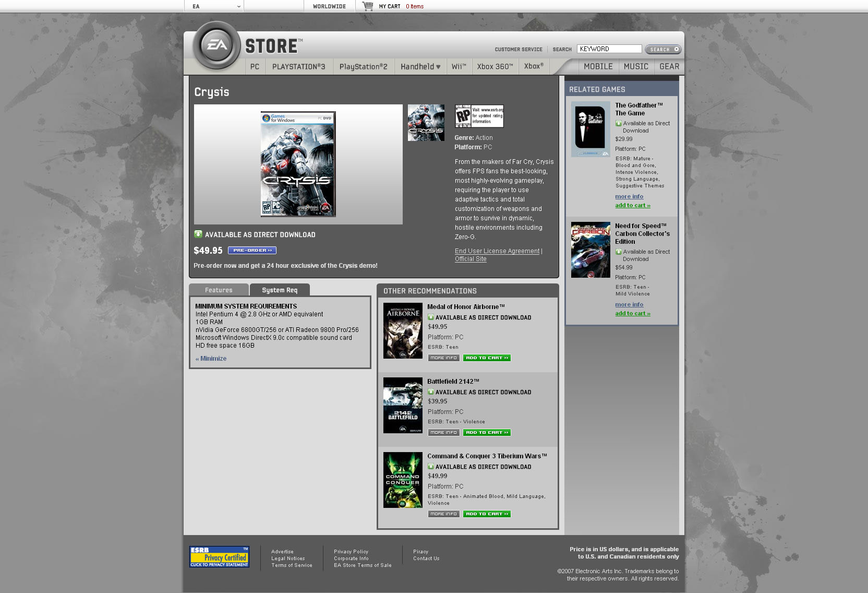
Task: Open the shopping cart icon
Action: [x=368, y=6]
